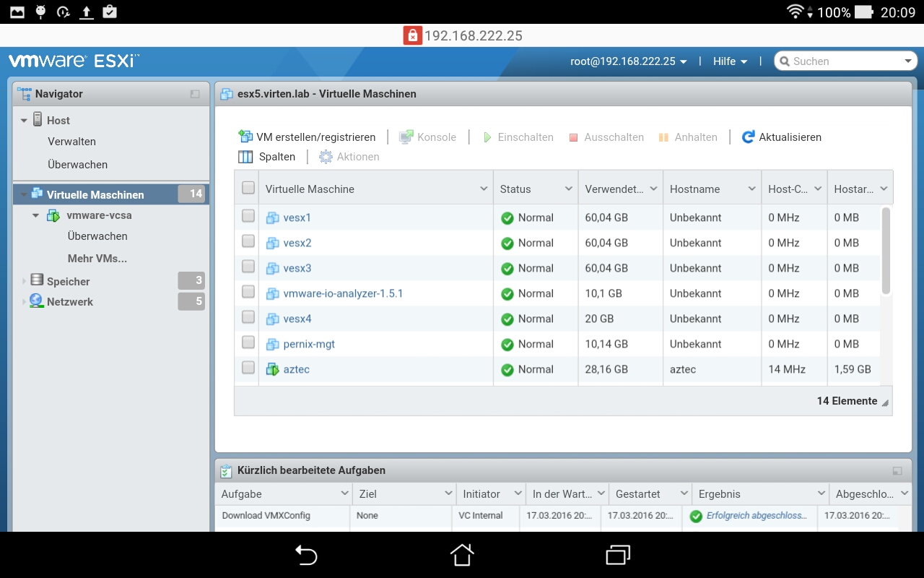Check the aztec row checkbox
The image size is (924, 578).
(248, 368)
